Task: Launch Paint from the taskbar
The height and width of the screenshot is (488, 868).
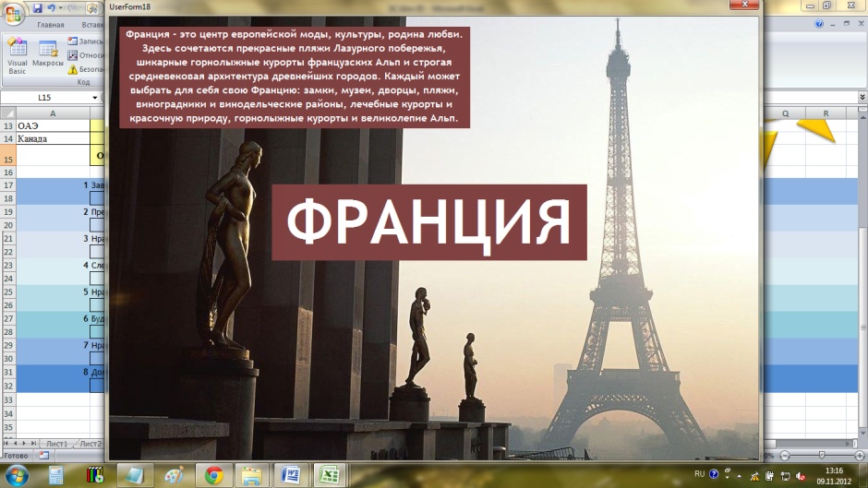Action: [x=174, y=475]
